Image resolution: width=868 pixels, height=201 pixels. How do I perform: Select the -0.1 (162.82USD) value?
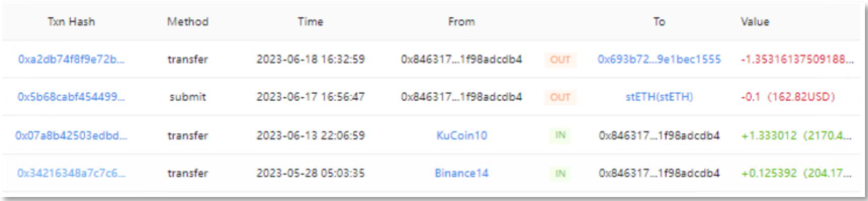pyautogui.click(x=788, y=97)
